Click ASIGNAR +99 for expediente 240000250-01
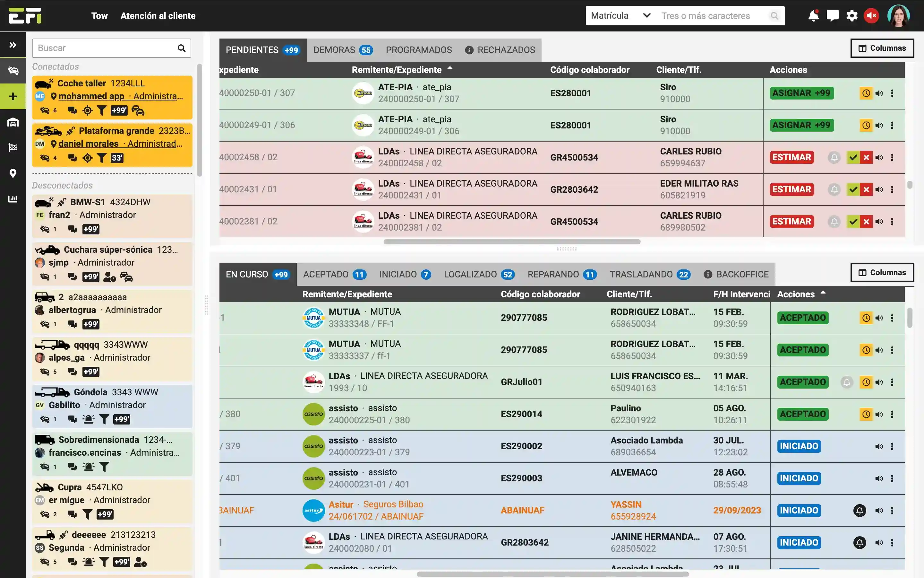The height and width of the screenshot is (578, 924). [801, 93]
